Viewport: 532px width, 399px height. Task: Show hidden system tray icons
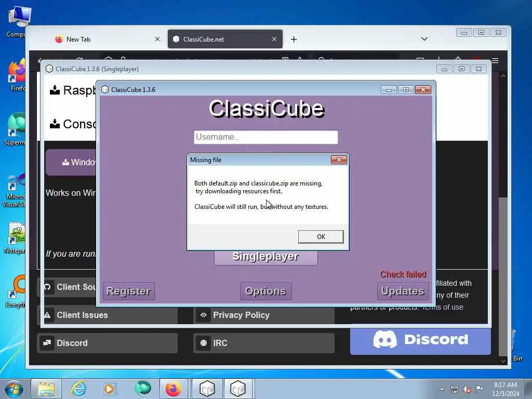pos(442,390)
